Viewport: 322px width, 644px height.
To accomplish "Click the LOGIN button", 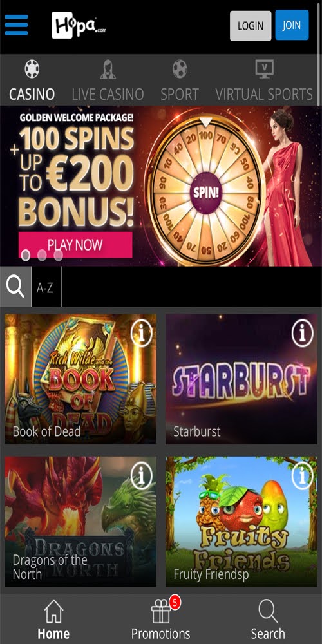I will [x=251, y=26].
